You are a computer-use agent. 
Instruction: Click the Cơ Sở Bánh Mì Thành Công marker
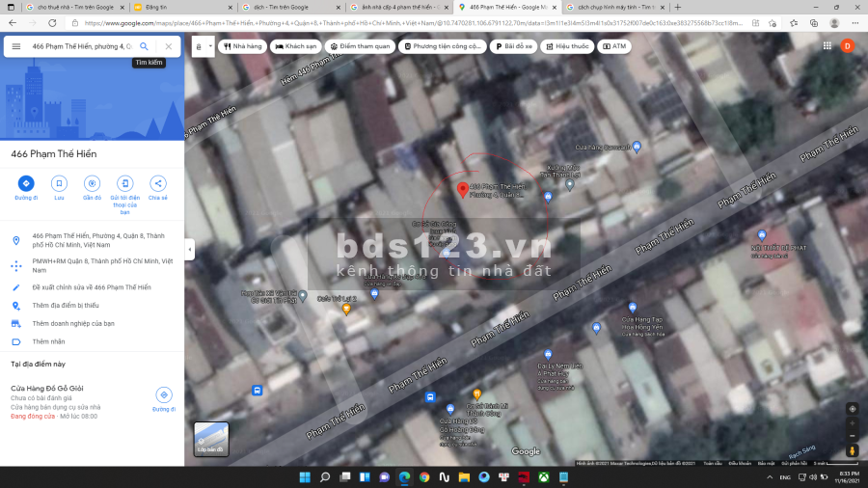476,394
